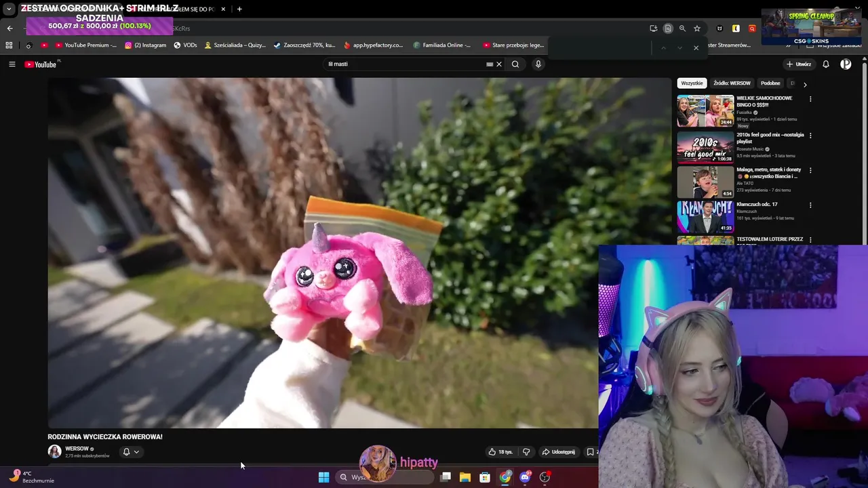The height and width of the screenshot is (488, 868).
Task: Open a new browser tab with plus
Action: coord(239,9)
